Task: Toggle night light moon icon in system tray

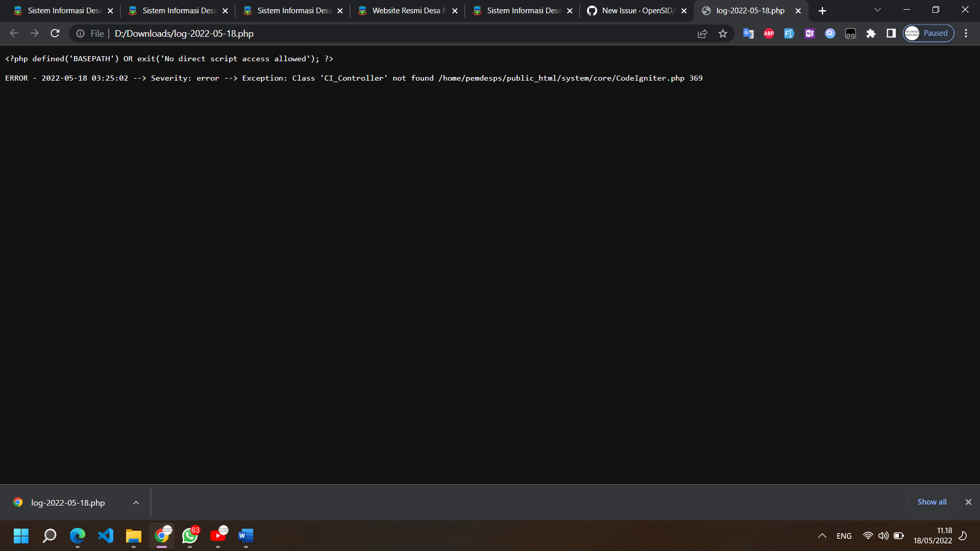Action: point(964,536)
